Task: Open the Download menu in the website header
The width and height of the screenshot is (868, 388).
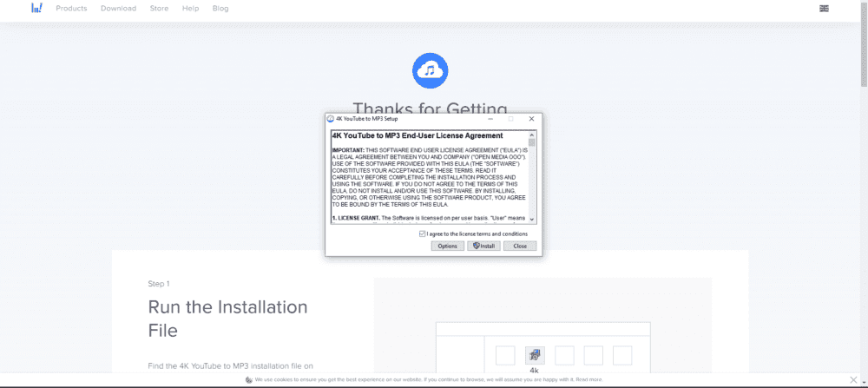Action: [118, 9]
